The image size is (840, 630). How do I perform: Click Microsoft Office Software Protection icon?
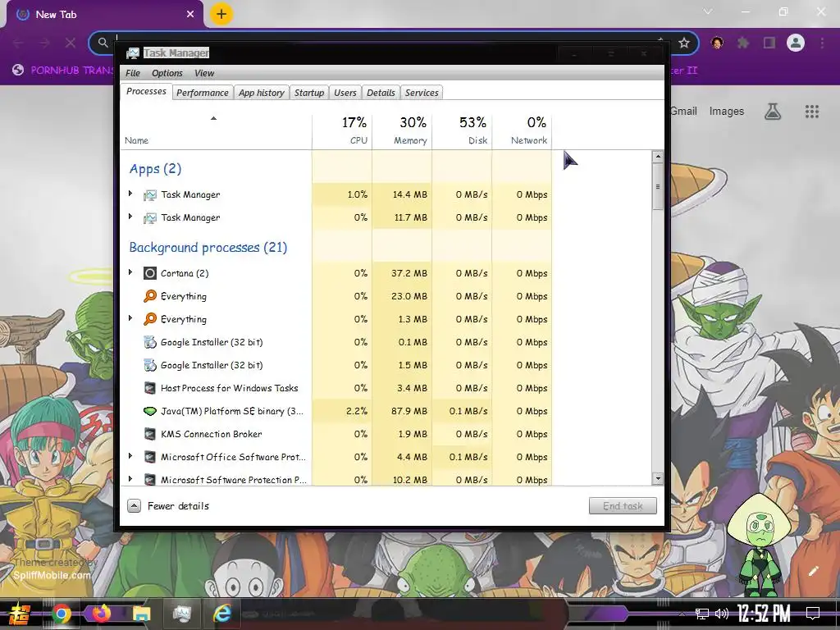(x=150, y=457)
